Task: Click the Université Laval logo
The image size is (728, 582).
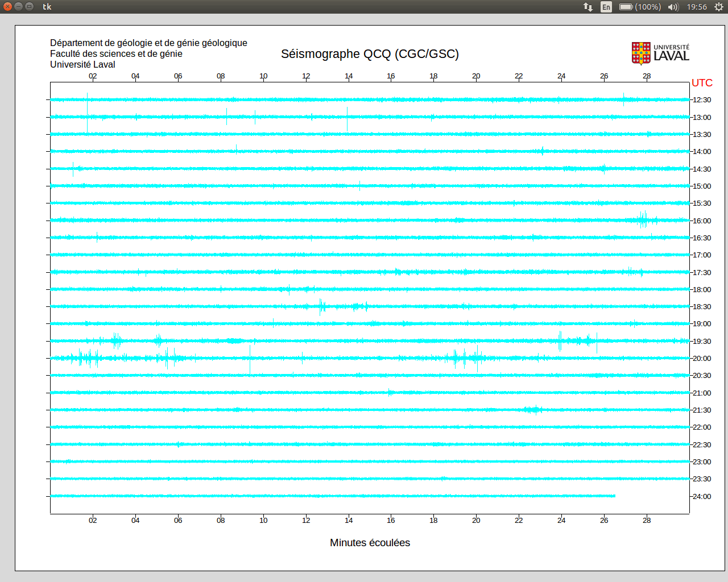Action: point(660,53)
